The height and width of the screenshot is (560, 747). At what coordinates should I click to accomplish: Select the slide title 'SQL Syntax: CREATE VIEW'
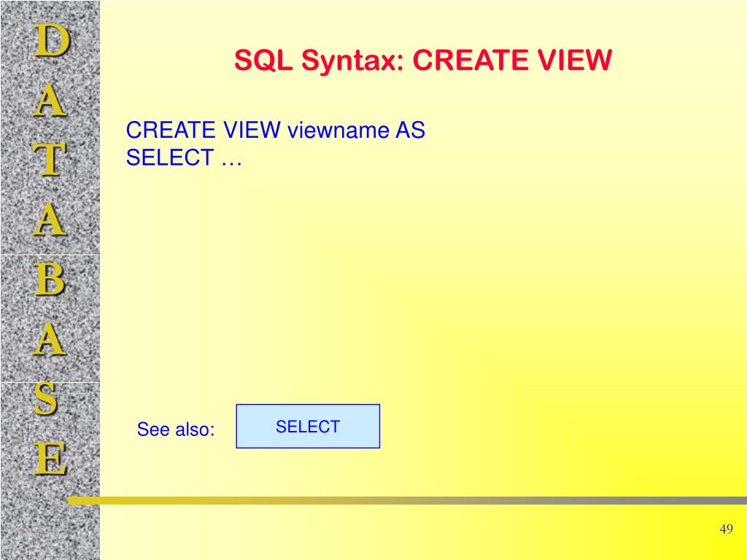coord(422,61)
